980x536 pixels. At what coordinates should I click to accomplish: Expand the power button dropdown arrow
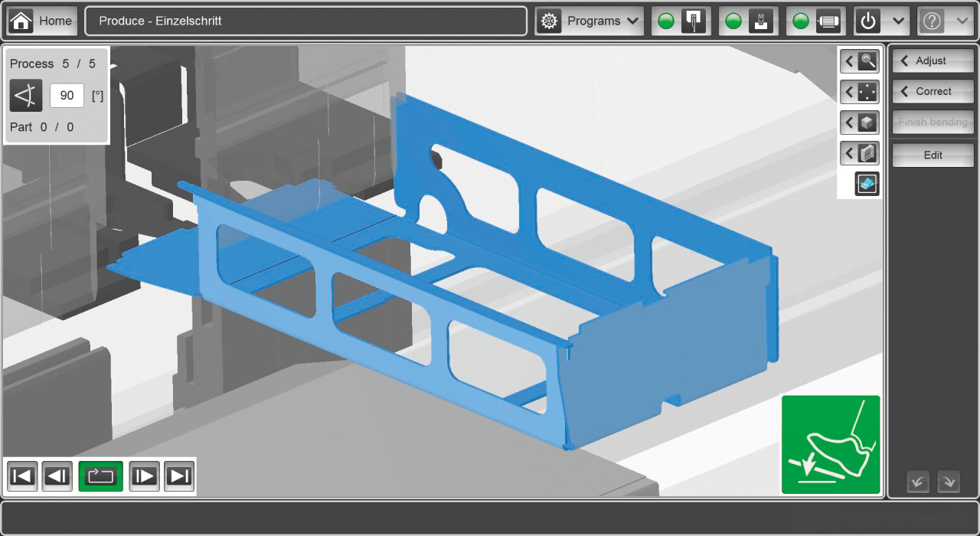coord(898,21)
